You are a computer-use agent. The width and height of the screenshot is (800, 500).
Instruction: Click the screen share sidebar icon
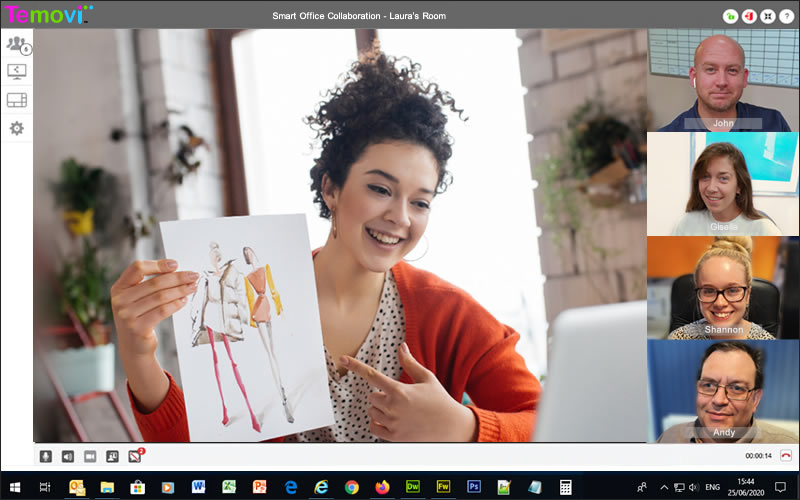[x=16, y=71]
